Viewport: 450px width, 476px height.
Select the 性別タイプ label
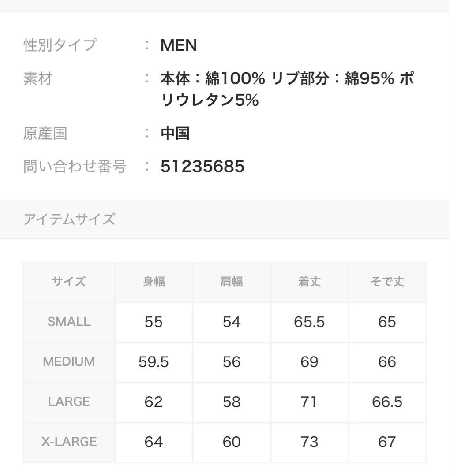click(60, 45)
